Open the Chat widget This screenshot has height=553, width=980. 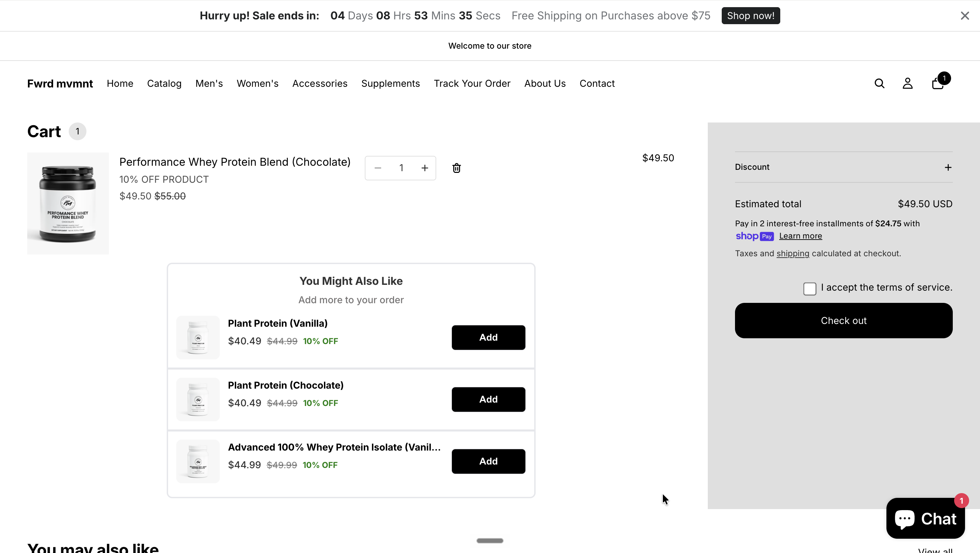pyautogui.click(x=925, y=518)
